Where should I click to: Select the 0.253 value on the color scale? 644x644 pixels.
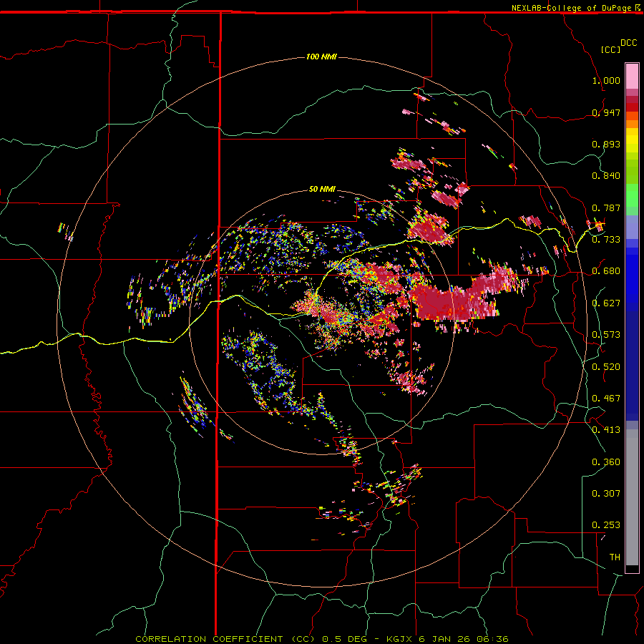606,525
